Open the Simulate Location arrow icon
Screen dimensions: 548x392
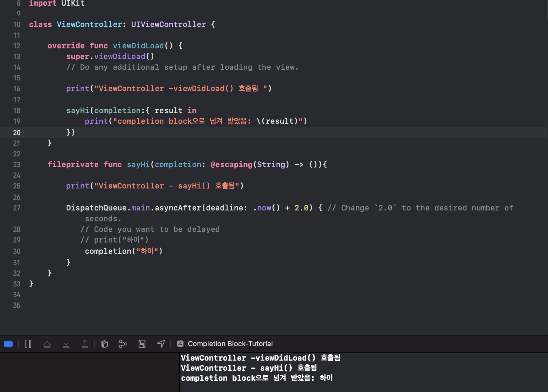(161, 344)
